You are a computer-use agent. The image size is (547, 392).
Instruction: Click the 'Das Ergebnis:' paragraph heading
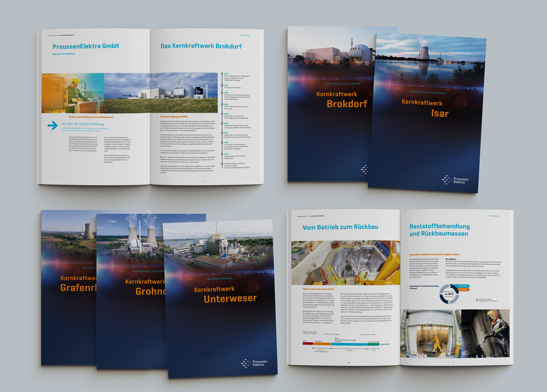pyautogui.click(x=450, y=259)
